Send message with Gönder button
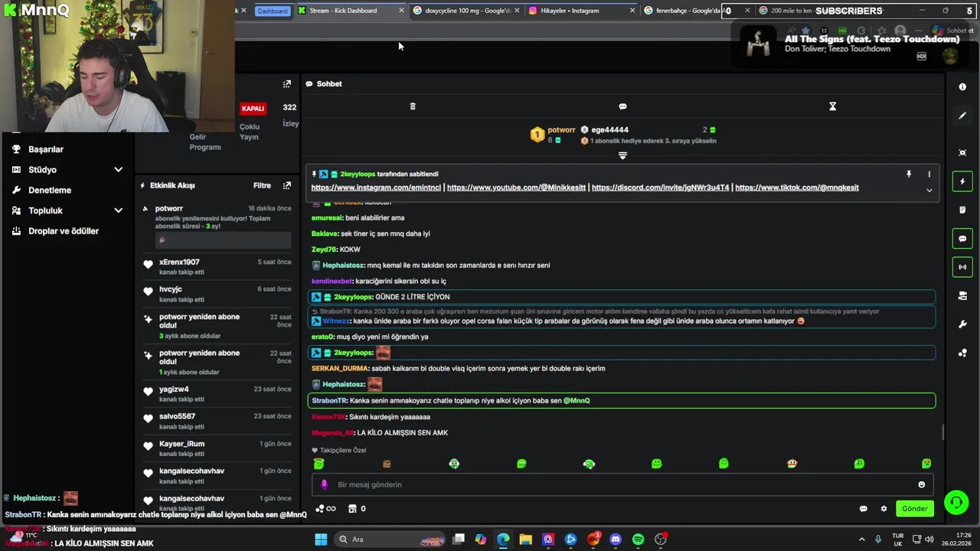Image resolution: width=980 pixels, height=551 pixels. point(915,509)
